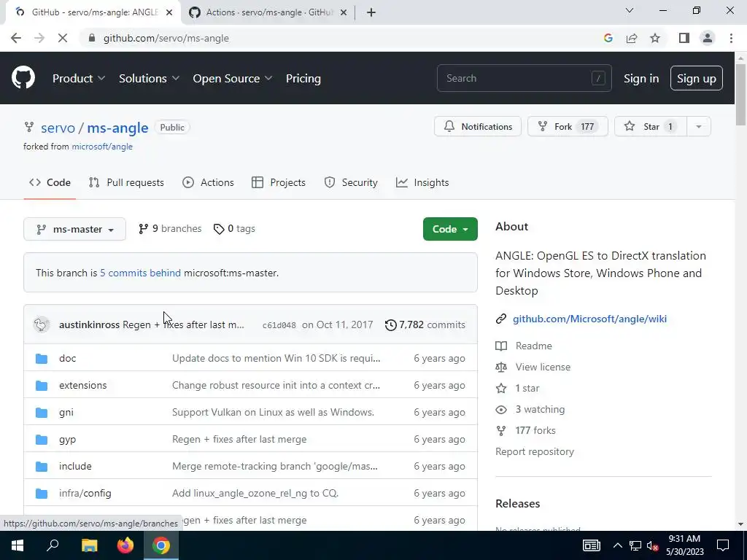Screen dimensions: 747x560
Task: View the 0 tags link
Action: 234,228
